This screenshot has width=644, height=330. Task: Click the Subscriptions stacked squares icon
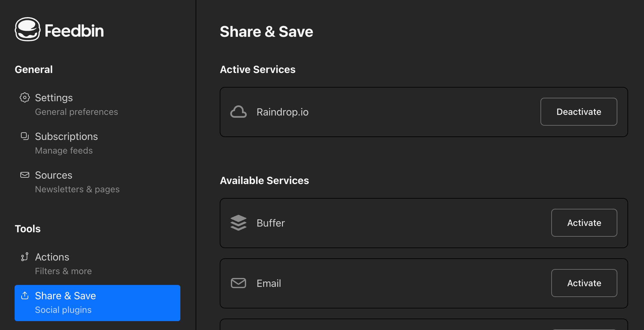point(25,136)
